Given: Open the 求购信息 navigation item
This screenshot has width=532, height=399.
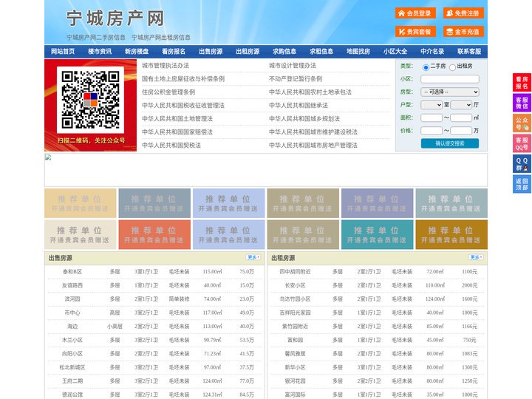Looking at the screenshot, I should click(284, 52).
